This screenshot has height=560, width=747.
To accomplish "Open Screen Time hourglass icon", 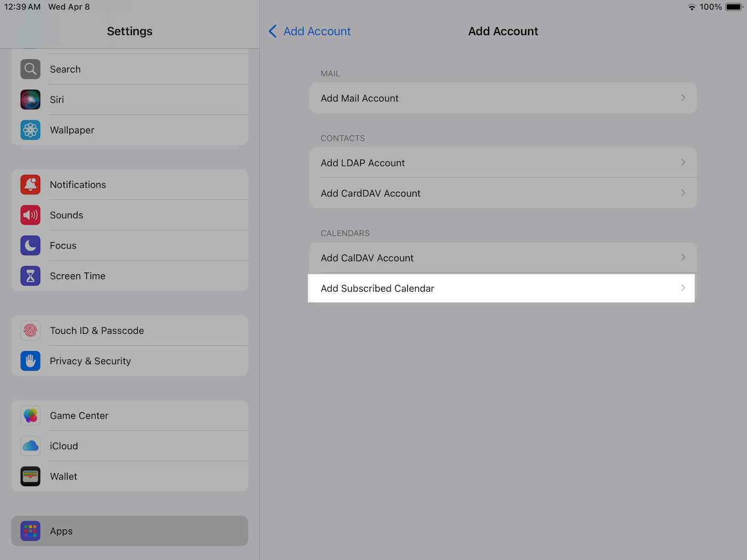I will 30,276.
